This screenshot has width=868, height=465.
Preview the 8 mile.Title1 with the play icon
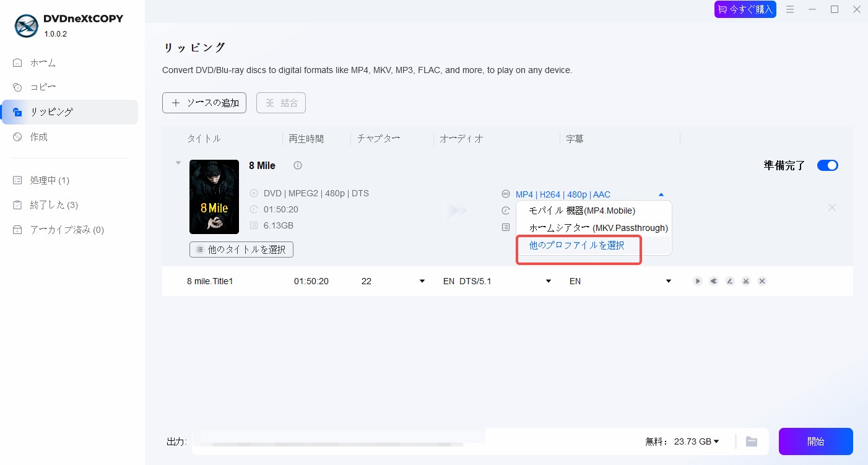698,281
